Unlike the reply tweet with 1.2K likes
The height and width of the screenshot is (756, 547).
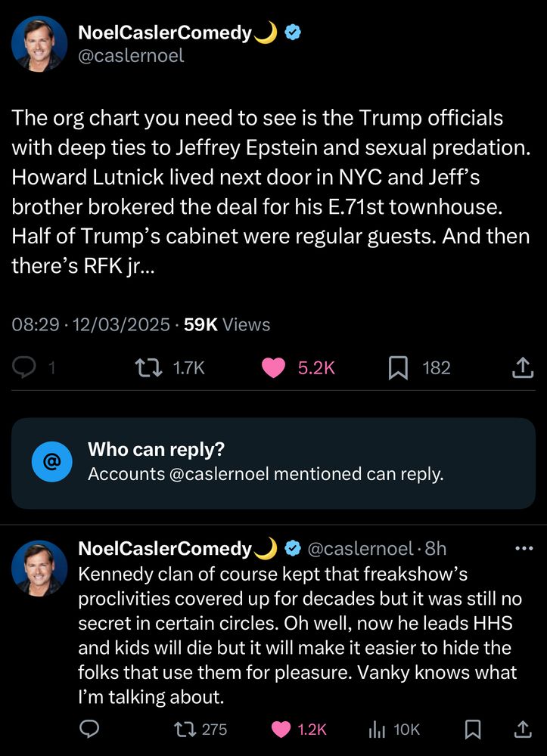point(281,729)
